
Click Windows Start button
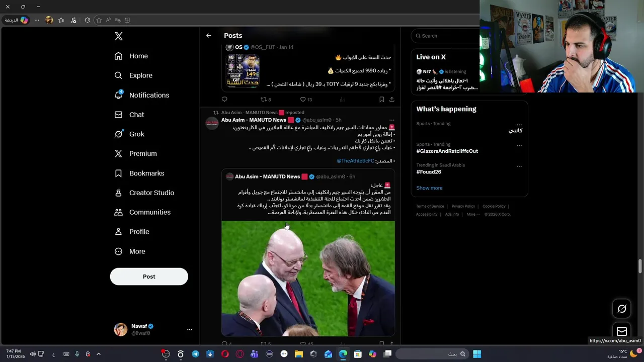click(x=476, y=354)
